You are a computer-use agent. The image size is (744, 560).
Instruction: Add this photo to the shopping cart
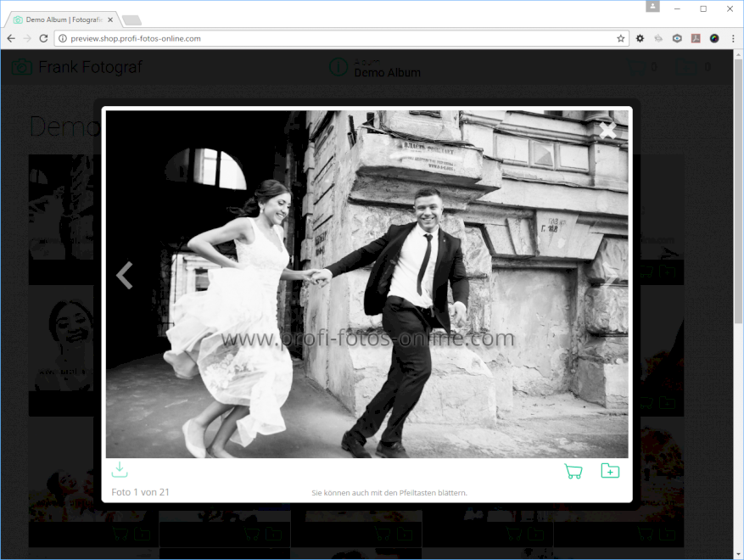pos(573,471)
